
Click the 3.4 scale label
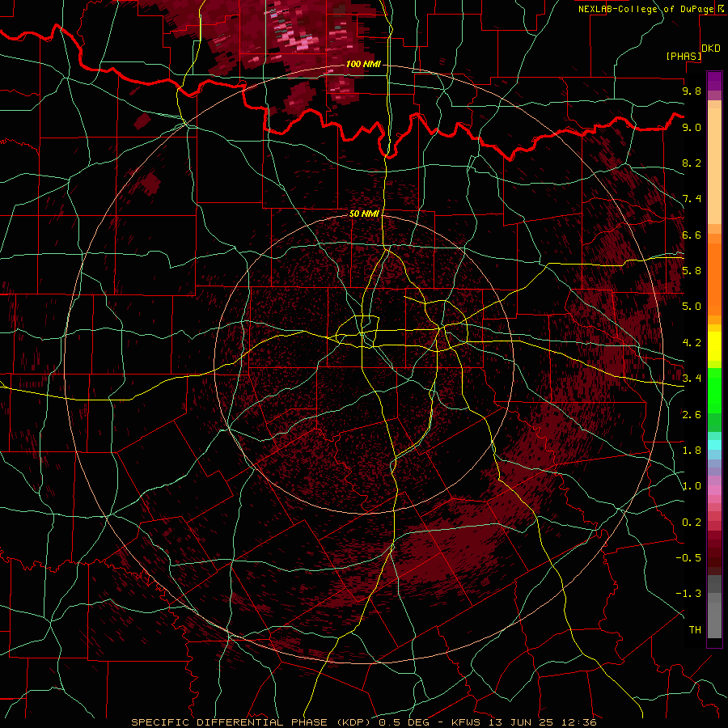point(692,379)
